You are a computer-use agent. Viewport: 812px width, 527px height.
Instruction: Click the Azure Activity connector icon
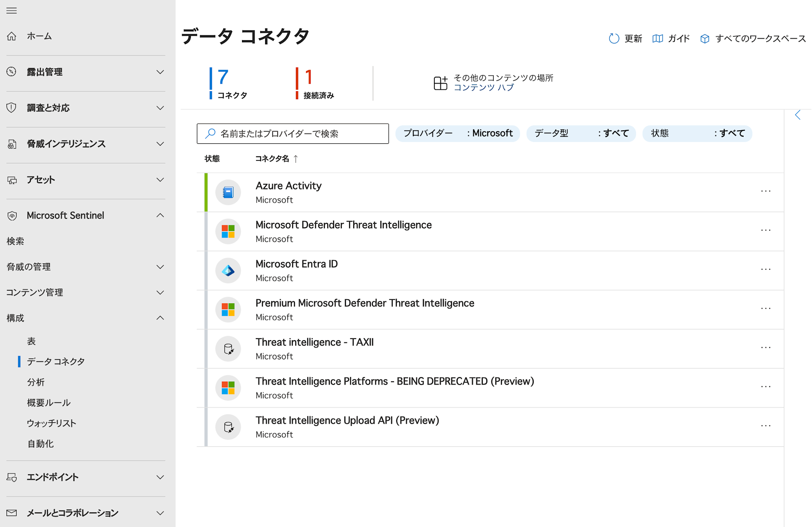click(x=228, y=192)
